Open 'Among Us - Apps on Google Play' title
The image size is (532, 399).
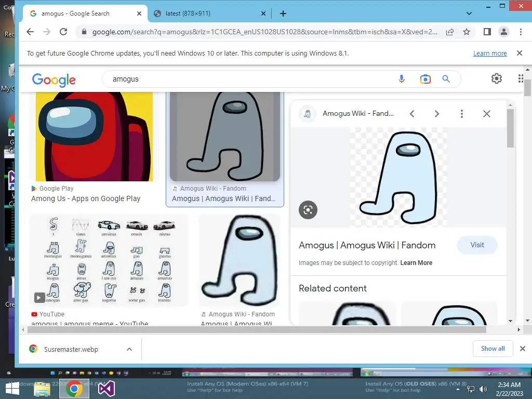click(86, 198)
